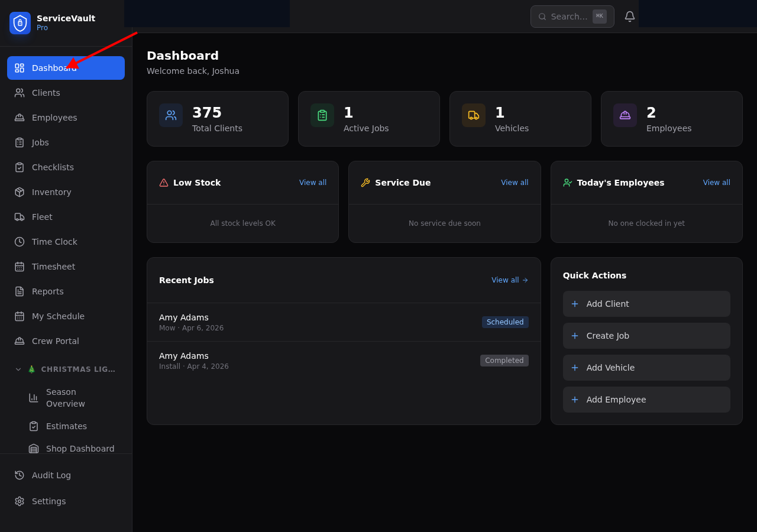Screen dimensions: 757x532
Task: Select the Checklists icon
Action: 18,167
